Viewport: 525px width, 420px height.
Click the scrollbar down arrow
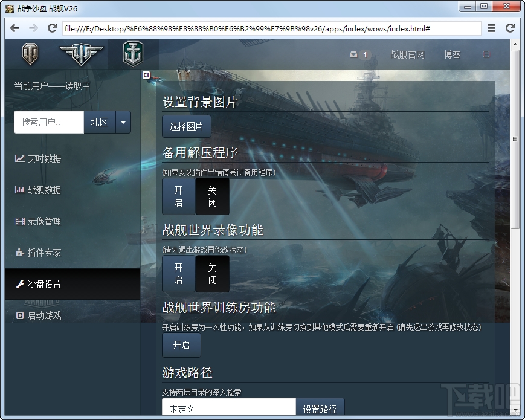[x=515, y=410]
